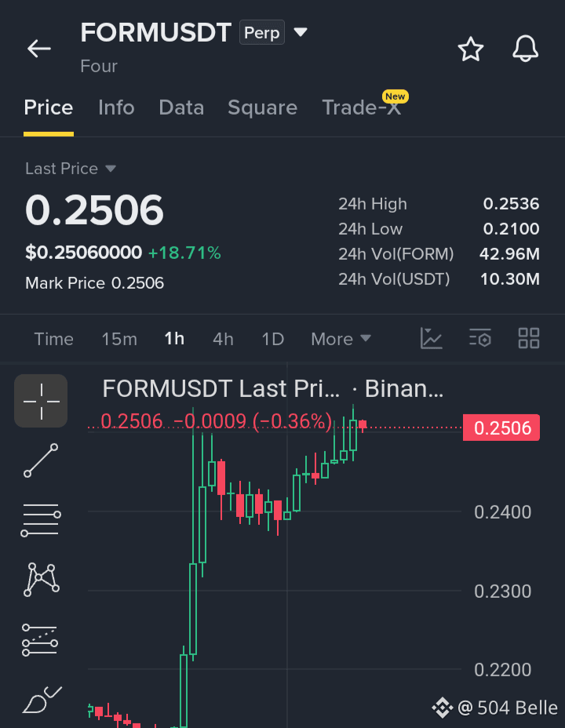Viewport: 565px width, 728px height.
Task: Click the 0.2200 axis price label
Action: (503, 669)
